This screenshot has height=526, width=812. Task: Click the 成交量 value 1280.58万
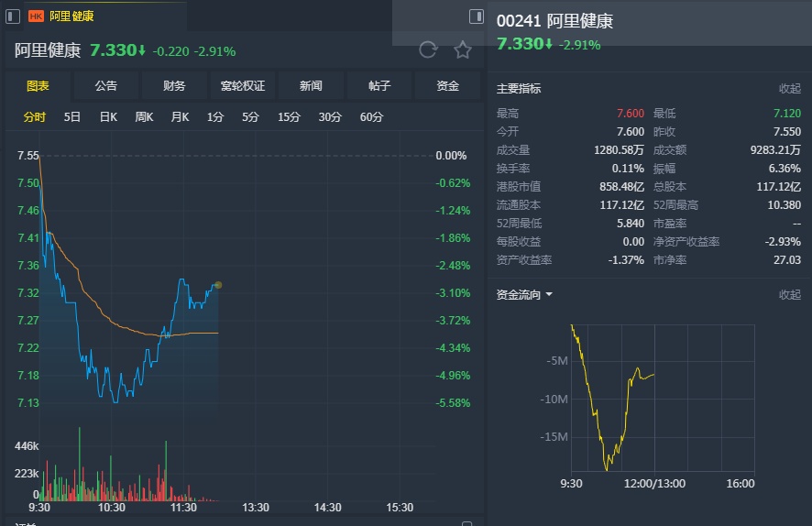[x=619, y=150]
